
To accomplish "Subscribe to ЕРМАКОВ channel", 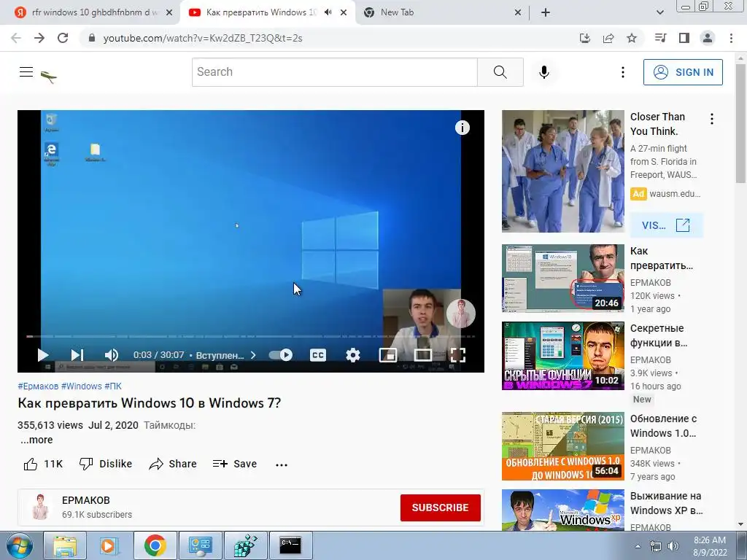I will (440, 507).
